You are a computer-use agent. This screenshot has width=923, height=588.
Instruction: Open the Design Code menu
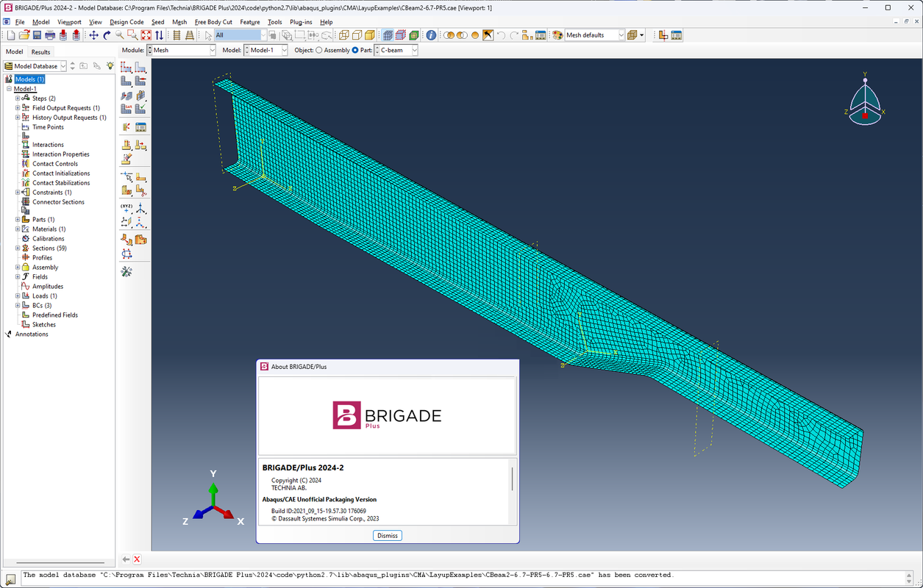point(126,22)
